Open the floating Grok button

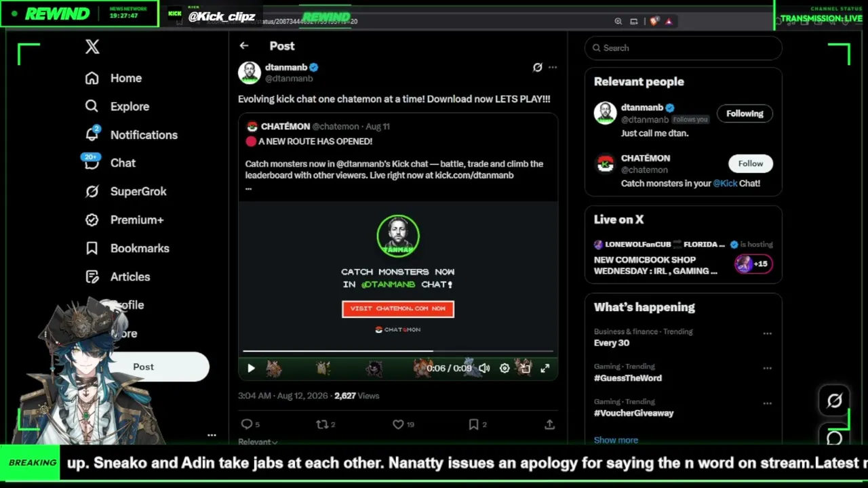click(x=835, y=401)
